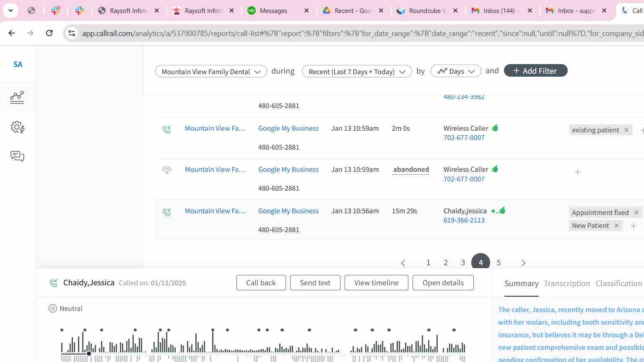Select the Jan 13 10:56am date cell
The width and height of the screenshot is (644, 362).
coord(355,211)
